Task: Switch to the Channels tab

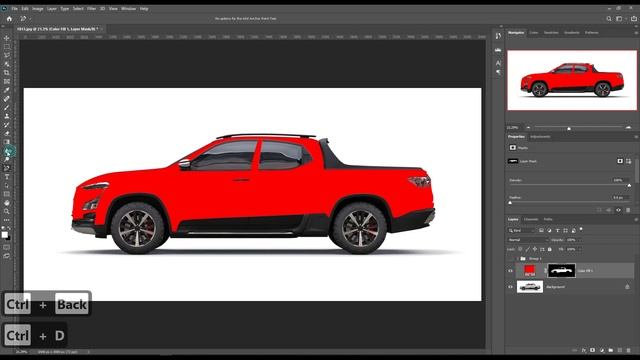Action: (x=531, y=220)
